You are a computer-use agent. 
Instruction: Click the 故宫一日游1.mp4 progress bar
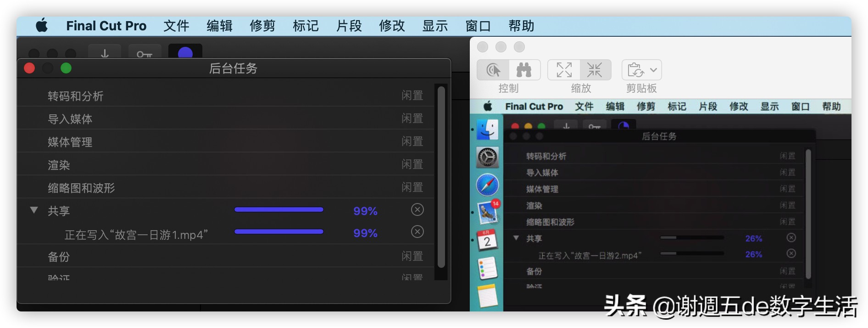click(x=279, y=232)
